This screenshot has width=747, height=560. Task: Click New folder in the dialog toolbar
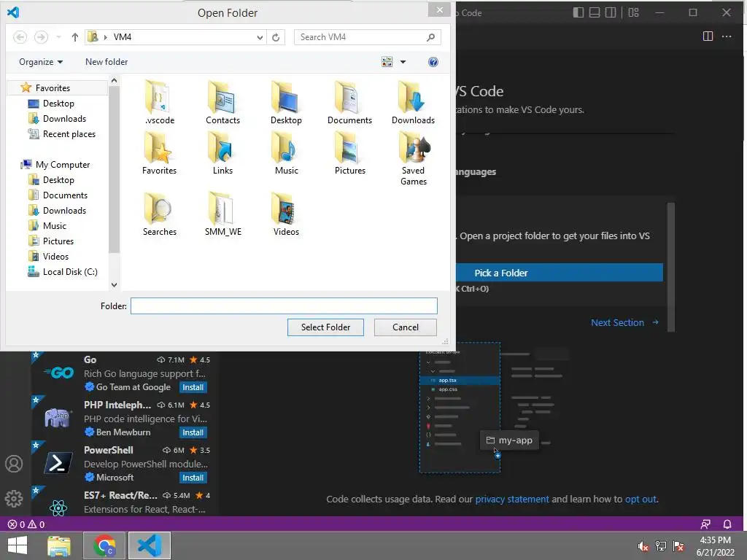pos(107,62)
